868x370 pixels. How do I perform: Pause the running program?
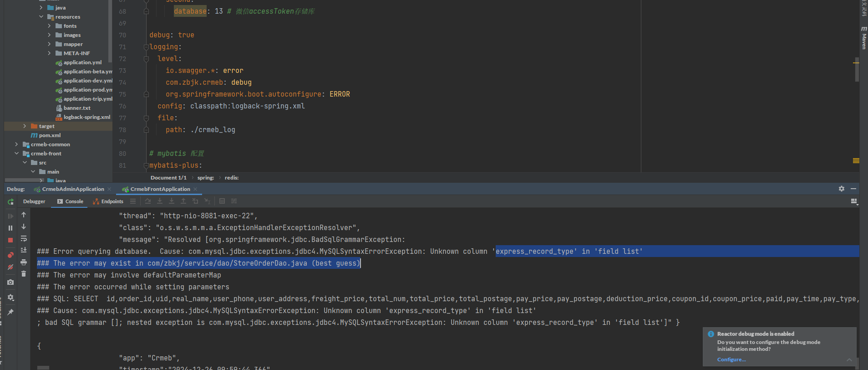(x=10, y=228)
